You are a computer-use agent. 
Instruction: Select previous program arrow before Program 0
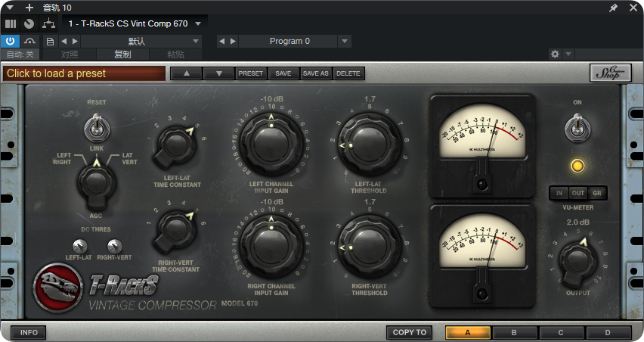point(221,41)
